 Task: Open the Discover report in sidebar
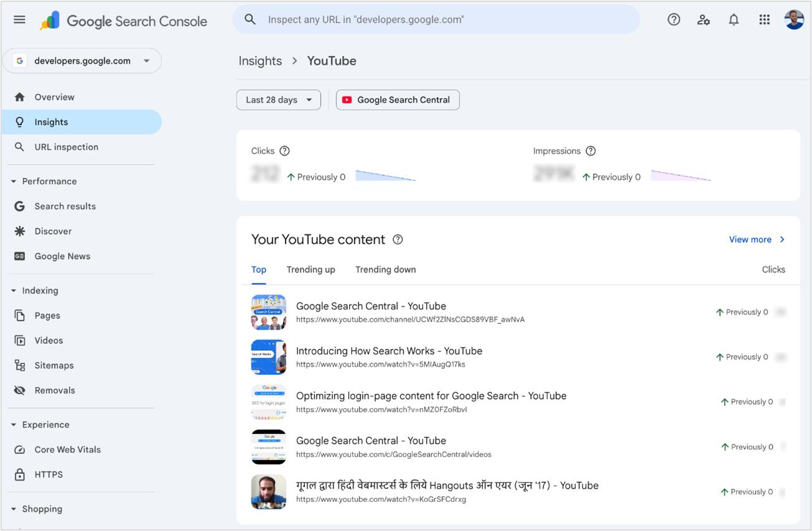(x=56, y=231)
